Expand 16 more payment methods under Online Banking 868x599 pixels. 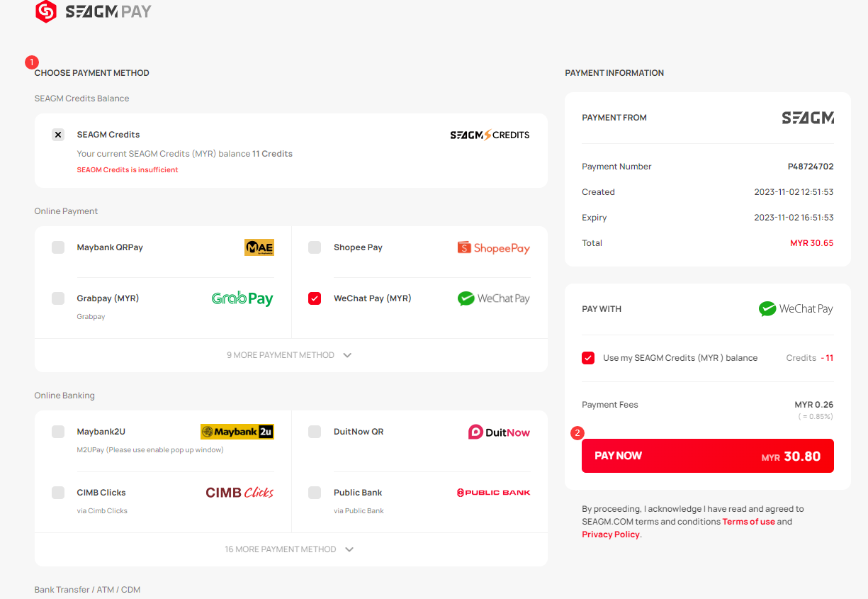290,549
